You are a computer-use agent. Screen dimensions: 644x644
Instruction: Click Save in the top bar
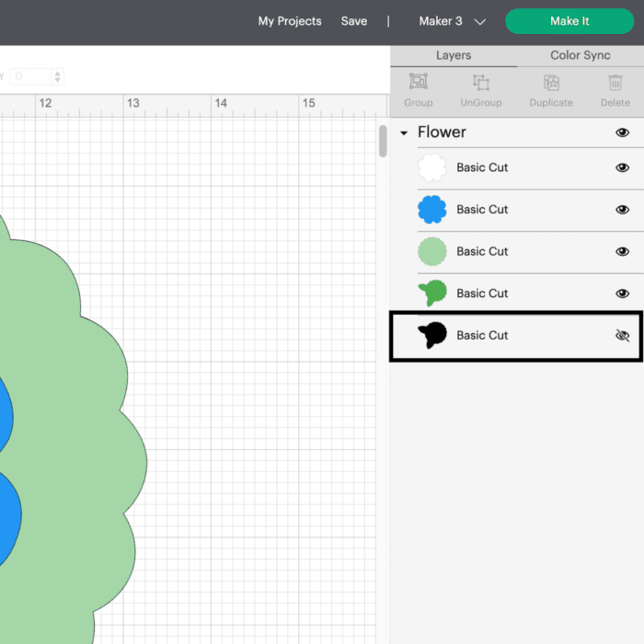tap(353, 21)
